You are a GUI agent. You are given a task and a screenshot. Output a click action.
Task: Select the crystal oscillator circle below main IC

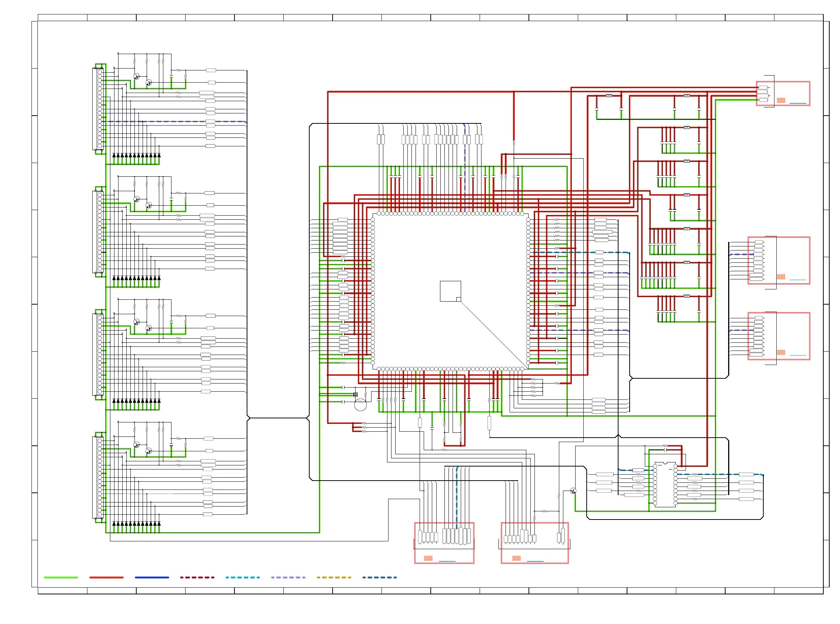point(360,405)
